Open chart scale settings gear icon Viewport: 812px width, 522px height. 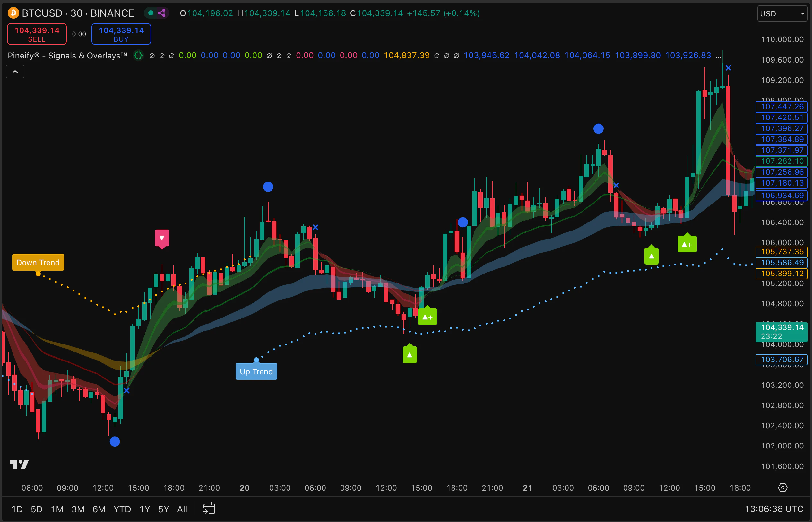click(782, 488)
